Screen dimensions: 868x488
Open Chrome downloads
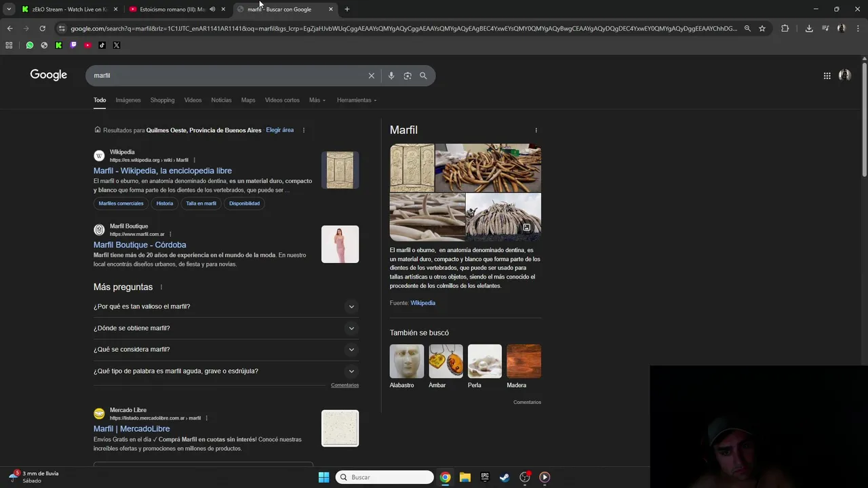809,28
